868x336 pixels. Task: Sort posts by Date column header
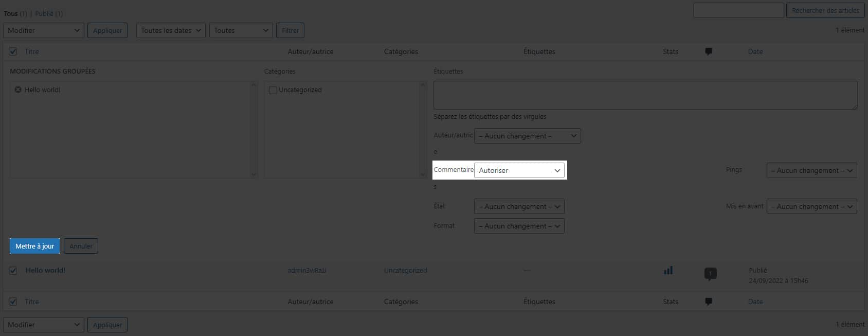[755, 51]
